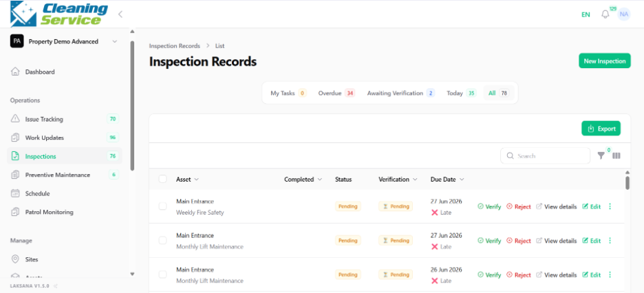Tick the select-all header checkbox
The height and width of the screenshot is (293, 644).
[162, 179]
